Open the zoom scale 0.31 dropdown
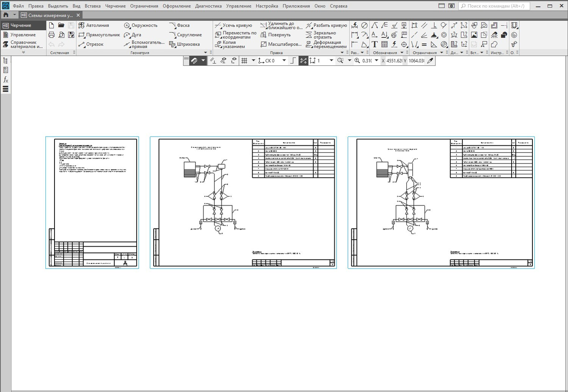The image size is (568, 392). pyautogui.click(x=376, y=61)
